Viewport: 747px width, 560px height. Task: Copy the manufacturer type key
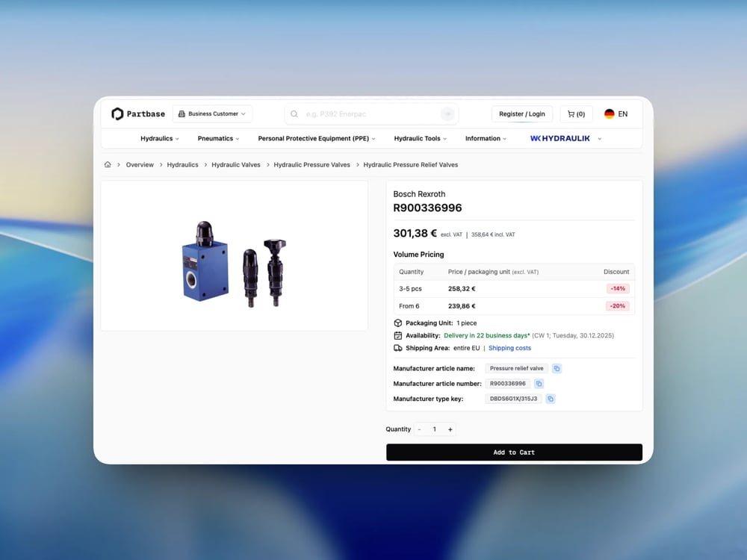[x=551, y=399]
